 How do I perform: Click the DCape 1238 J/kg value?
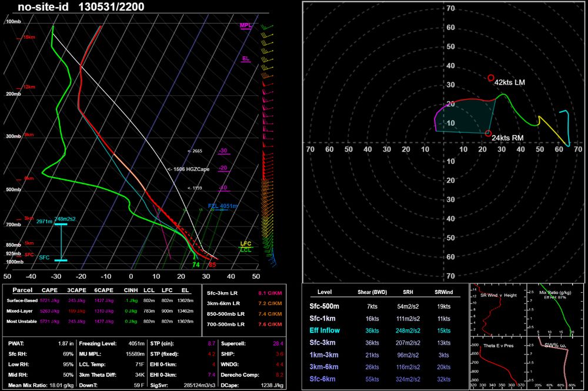(x=272, y=385)
